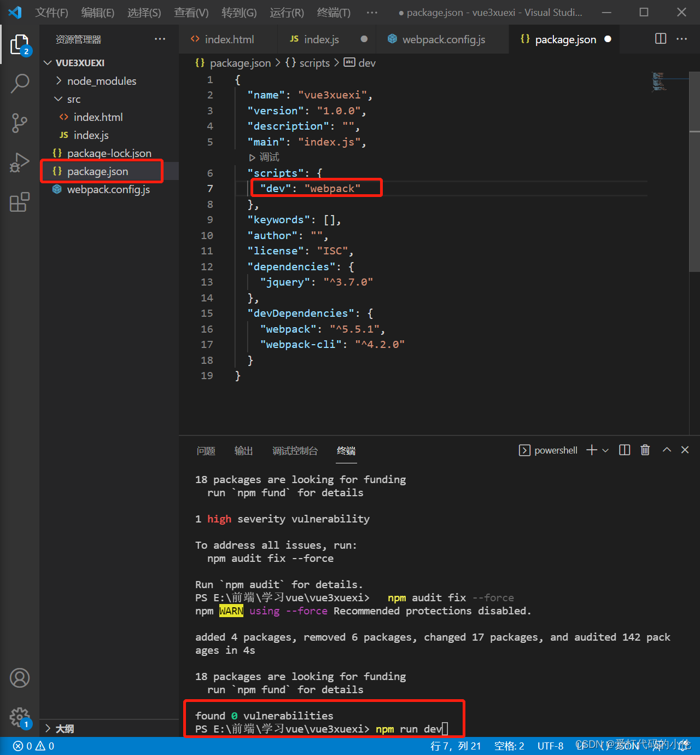Open index.js in the explorer tree
This screenshot has height=755, width=700.
click(x=109, y=135)
